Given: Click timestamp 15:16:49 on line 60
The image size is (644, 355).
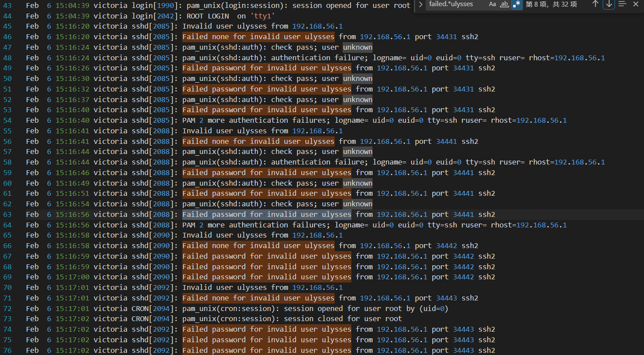Looking at the screenshot, I should click(72, 183).
